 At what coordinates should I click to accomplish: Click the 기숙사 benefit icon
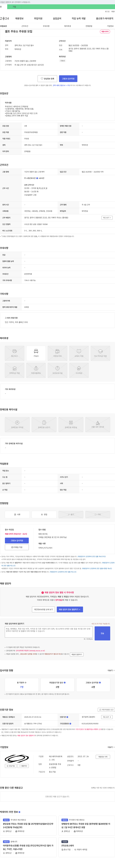click(x=36, y=353)
